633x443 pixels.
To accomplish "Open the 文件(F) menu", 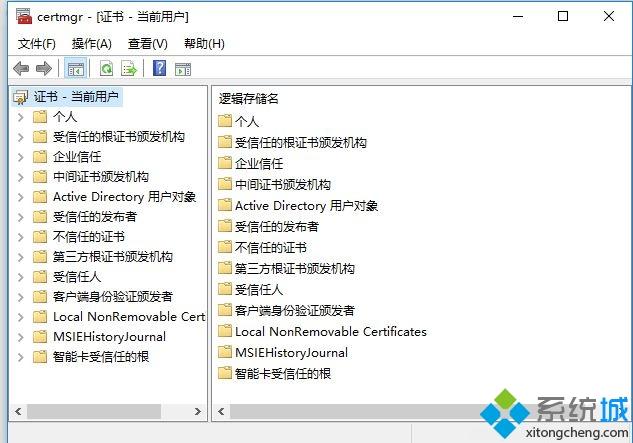I will pos(37,44).
